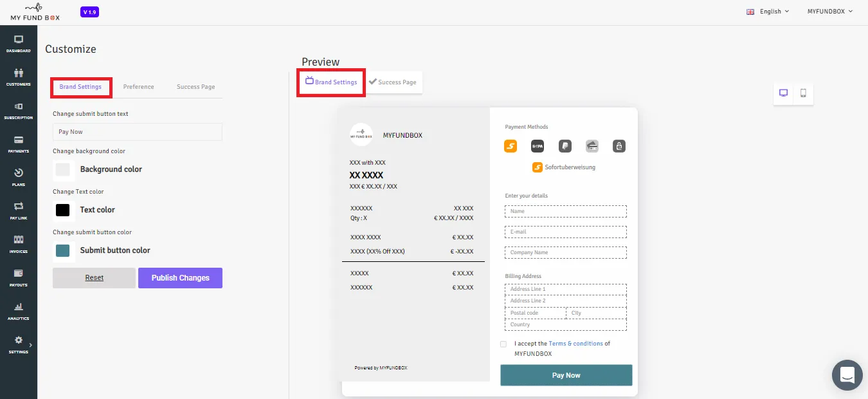The height and width of the screenshot is (399, 868).
Task: Click the Address Line 1 field
Action: point(566,290)
